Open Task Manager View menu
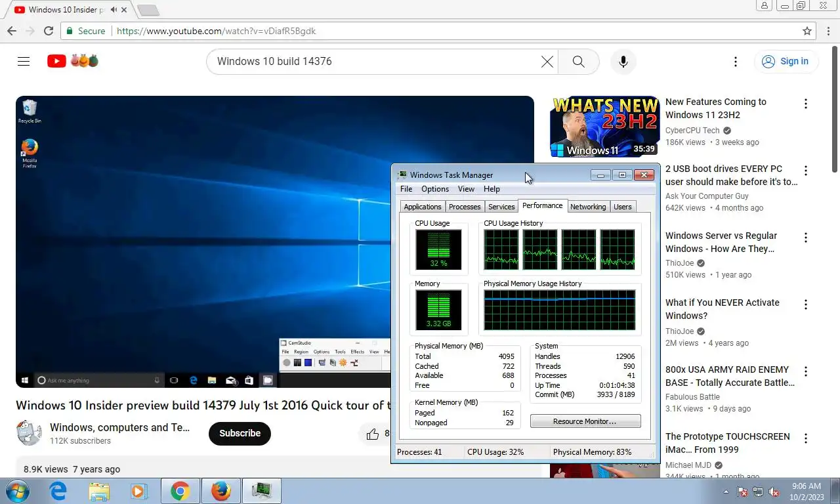This screenshot has width=840, height=504. click(466, 189)
